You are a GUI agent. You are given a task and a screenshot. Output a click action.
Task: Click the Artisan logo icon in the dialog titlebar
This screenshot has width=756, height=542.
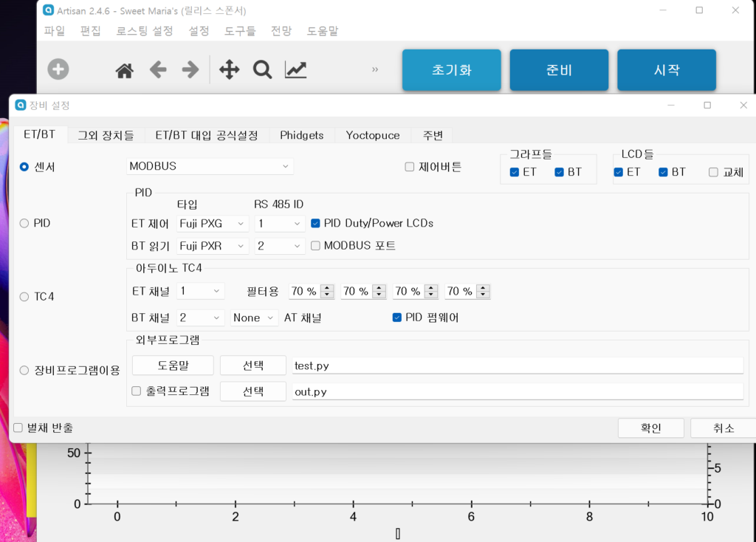[x=20, y=105]
